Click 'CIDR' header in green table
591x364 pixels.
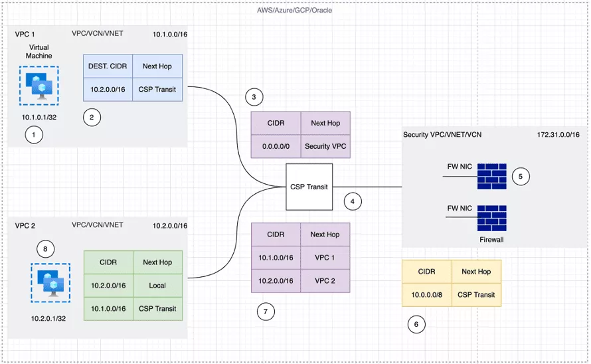point(108,262)
